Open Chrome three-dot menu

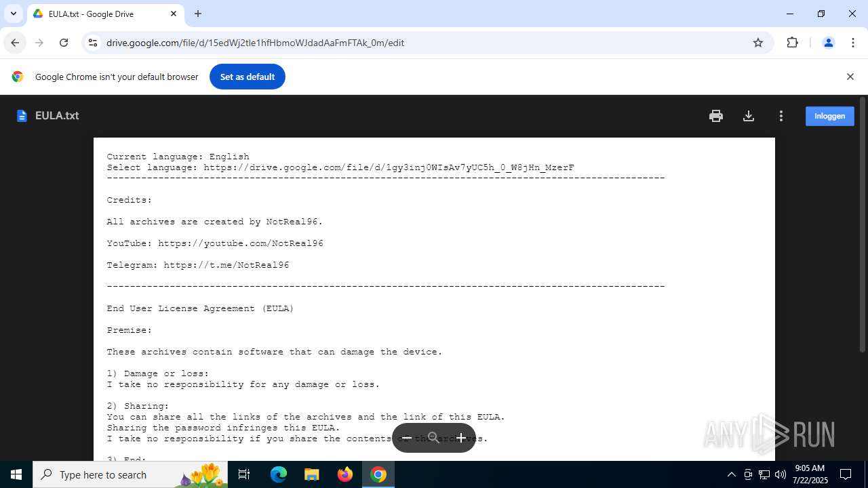[853, 43]
